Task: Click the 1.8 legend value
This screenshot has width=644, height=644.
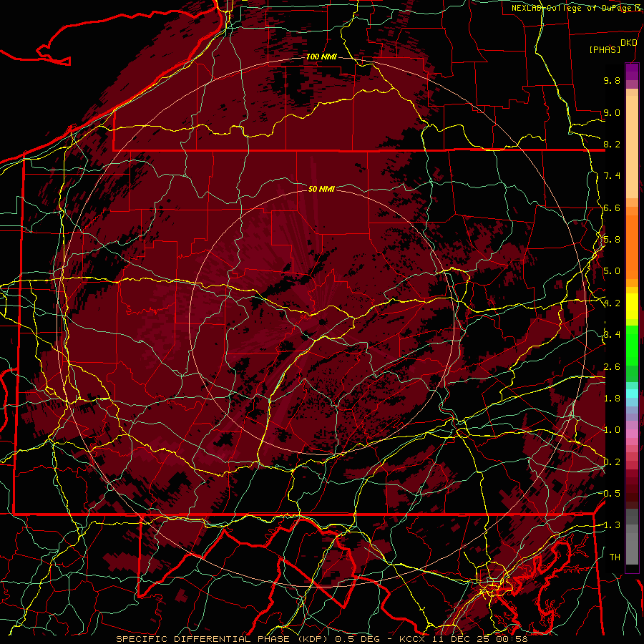Action: 612,399
